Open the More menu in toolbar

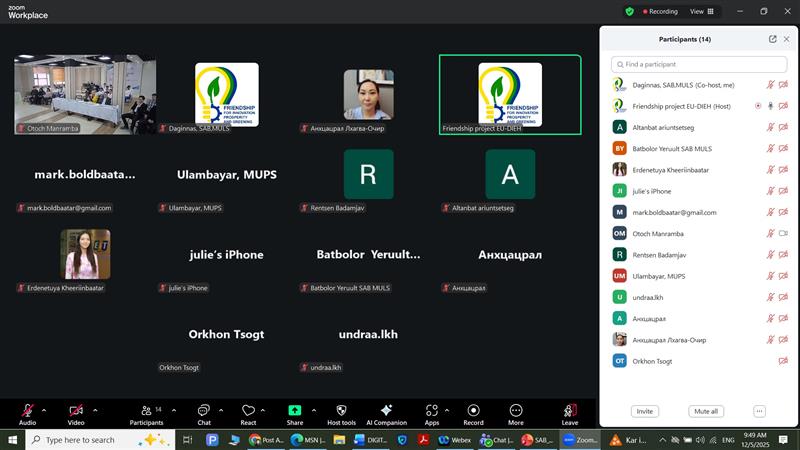click(x=516, y=413)
